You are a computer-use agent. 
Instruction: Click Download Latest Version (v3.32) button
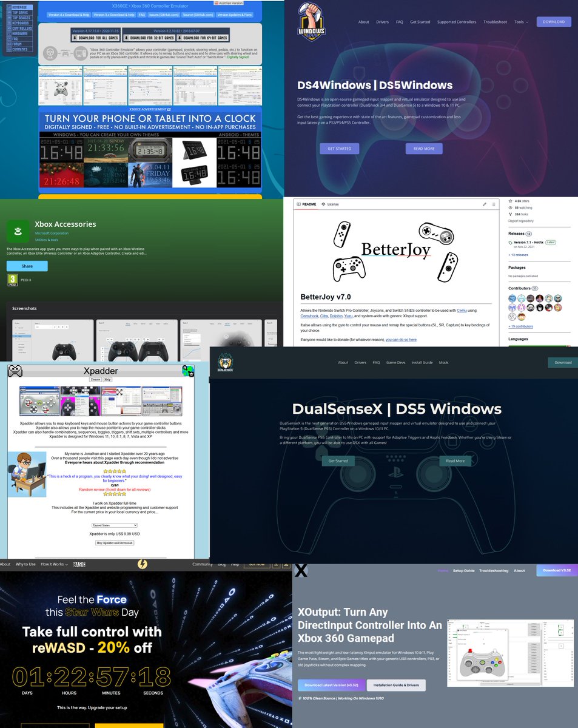[x=331, y=685]
